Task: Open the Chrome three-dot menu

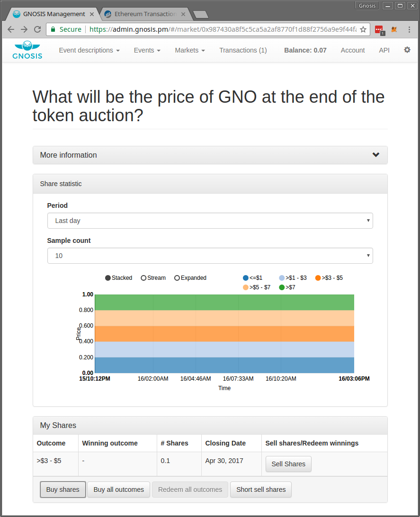Action: pyautogui.click(x=410, y=29)
